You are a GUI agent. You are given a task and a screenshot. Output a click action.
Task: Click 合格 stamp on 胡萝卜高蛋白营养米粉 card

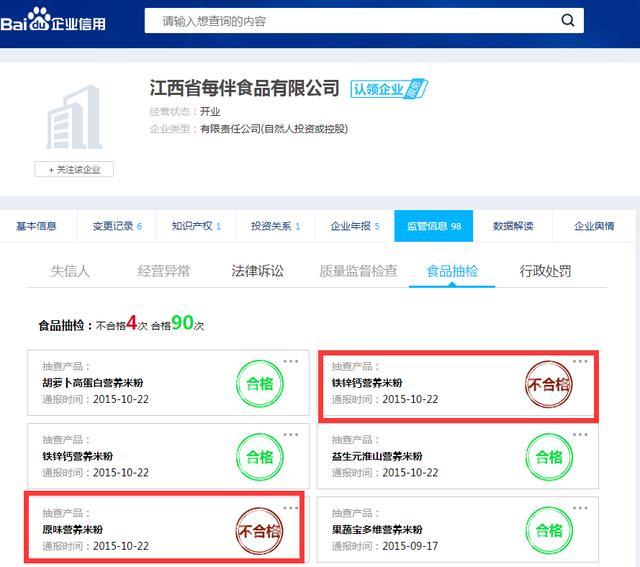click(x=259, y=383)
